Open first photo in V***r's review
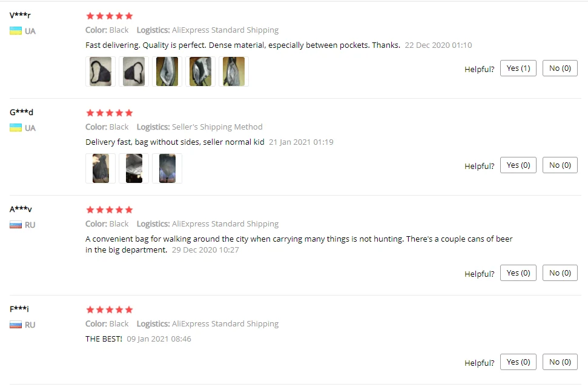Image resolution: width=588 pixels, height=387 pixels. tap(101, 71)
